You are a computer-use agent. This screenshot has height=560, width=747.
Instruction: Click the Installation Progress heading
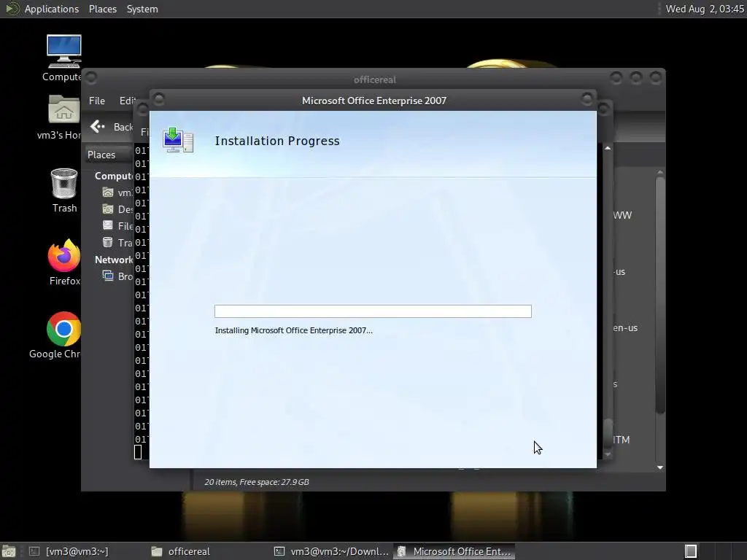click(x=277, y=141)
